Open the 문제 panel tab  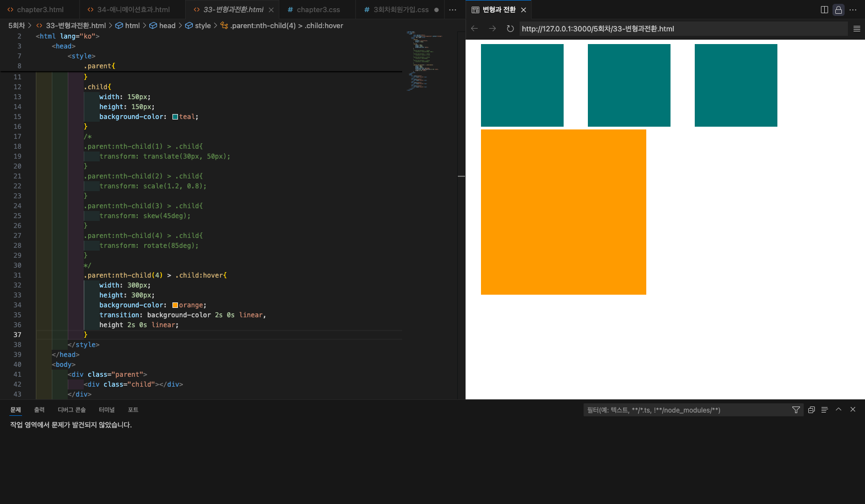(x=15, y=410)
